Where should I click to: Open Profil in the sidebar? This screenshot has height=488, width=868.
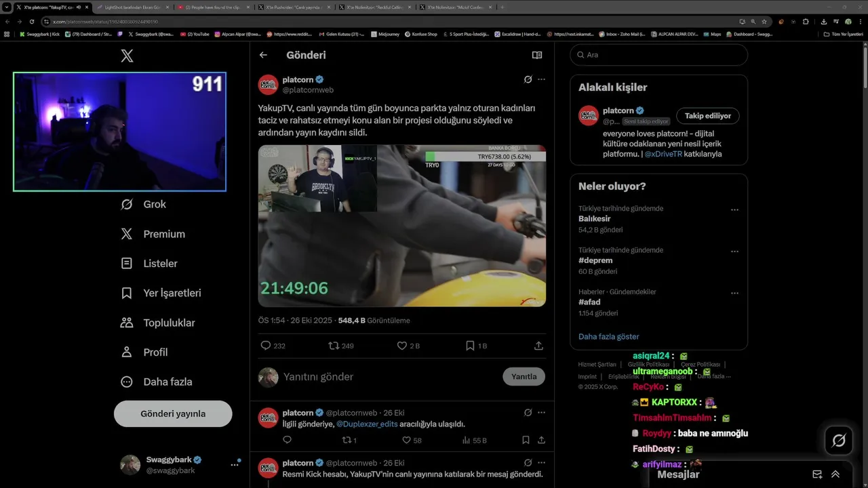click(144, 352)
